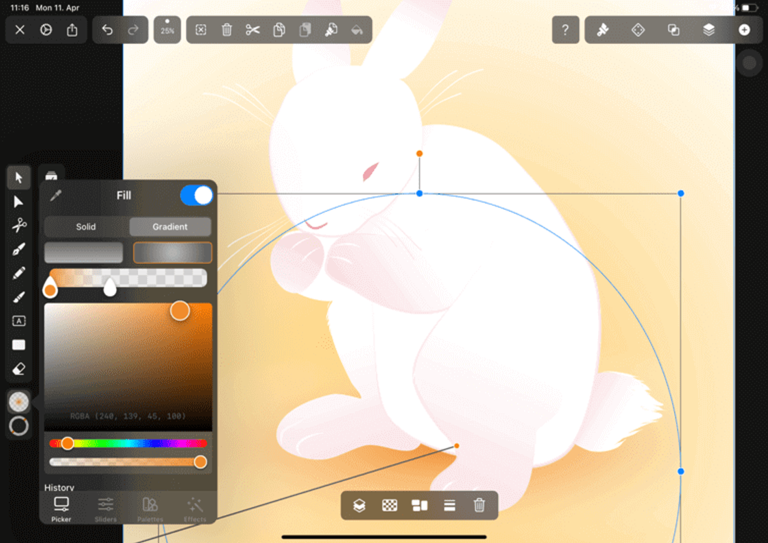
Task: Tap the round gray button below plus icon
Action: [x=749, y=63]
